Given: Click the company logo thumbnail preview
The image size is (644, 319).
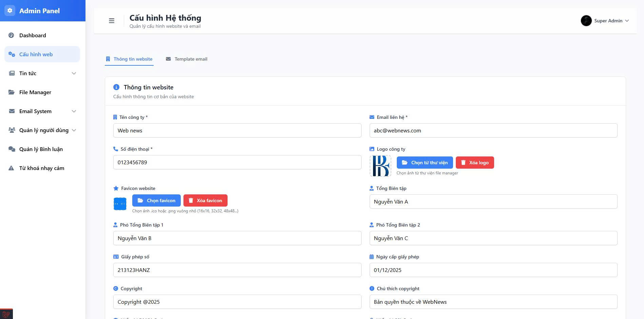Looking at the screenshot, I should pyautogui.click(x=380, y=166).
